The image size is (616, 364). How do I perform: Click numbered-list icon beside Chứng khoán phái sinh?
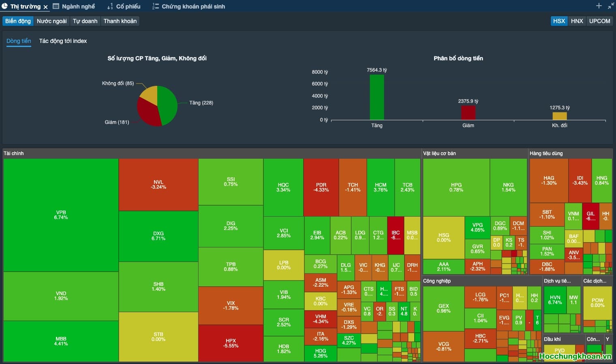[155, 6]
